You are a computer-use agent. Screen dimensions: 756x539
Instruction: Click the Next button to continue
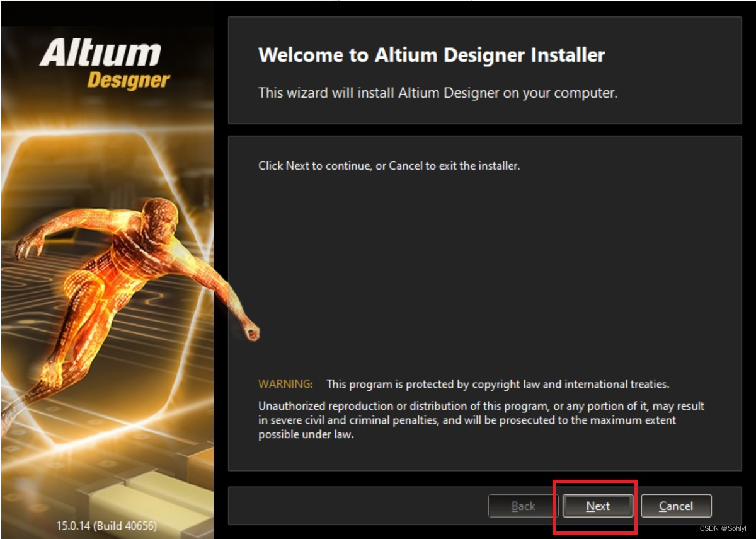point(597,506)
